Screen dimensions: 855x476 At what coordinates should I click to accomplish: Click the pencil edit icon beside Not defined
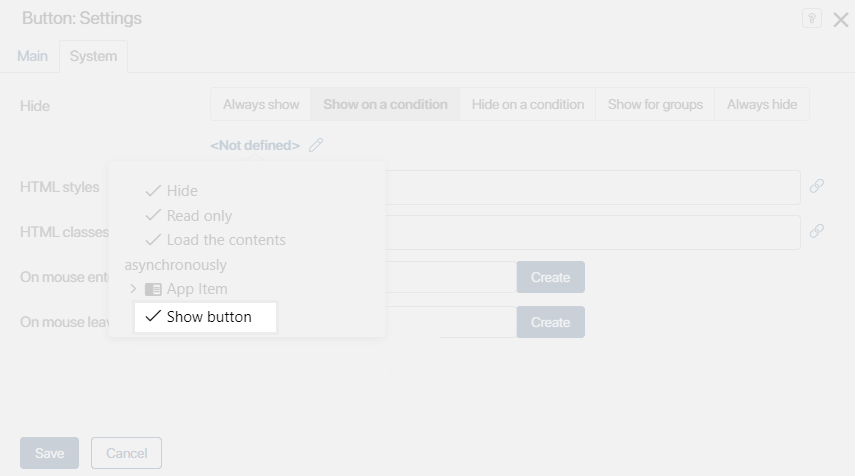pyautogui.click(x=316, y=145)
